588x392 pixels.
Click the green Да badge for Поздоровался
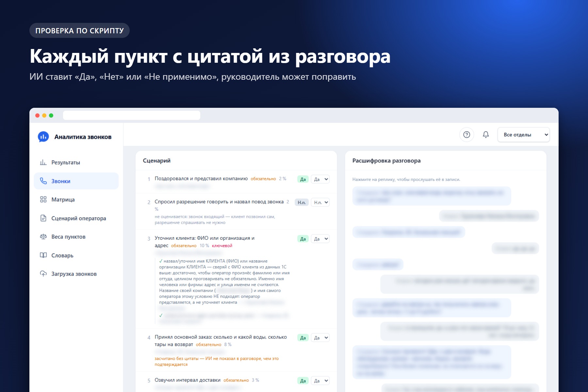click(x=303, y=179)
